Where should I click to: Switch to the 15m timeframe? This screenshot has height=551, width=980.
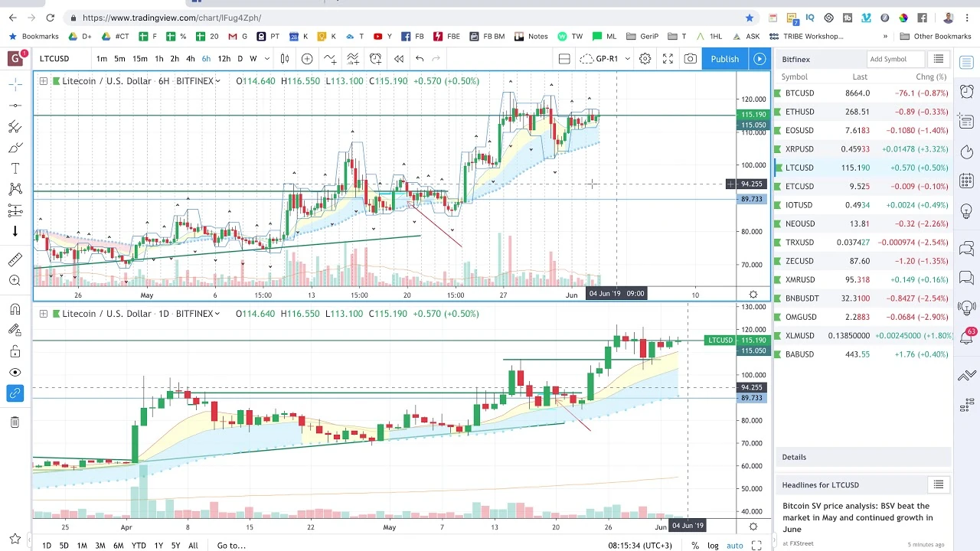point(140,59)
